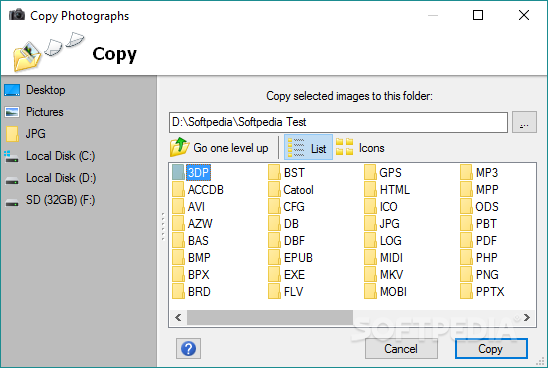Click the scroll left arrow of folder list
548x368 pixels.
click(178, 317)
